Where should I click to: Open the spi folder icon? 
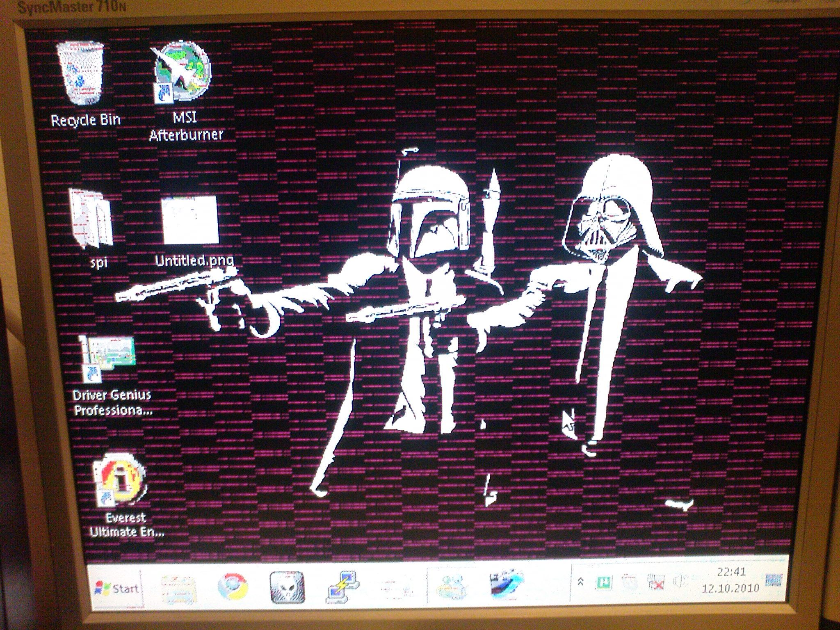[91, 219]
